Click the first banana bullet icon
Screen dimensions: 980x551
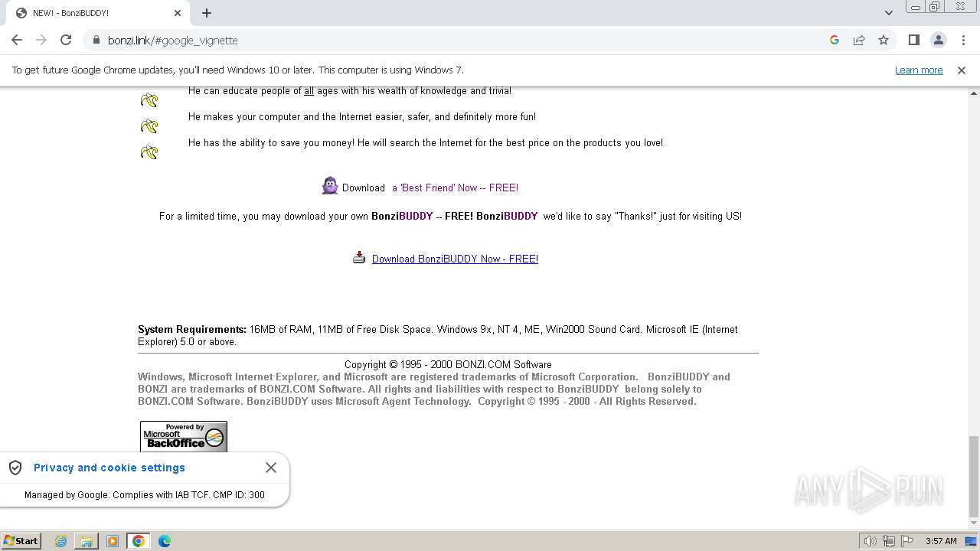click(x=149, y=100)
